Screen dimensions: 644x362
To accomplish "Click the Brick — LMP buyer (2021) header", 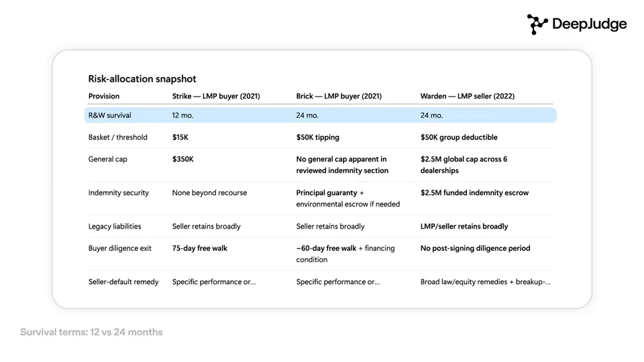I will click(x=339, y=96).
